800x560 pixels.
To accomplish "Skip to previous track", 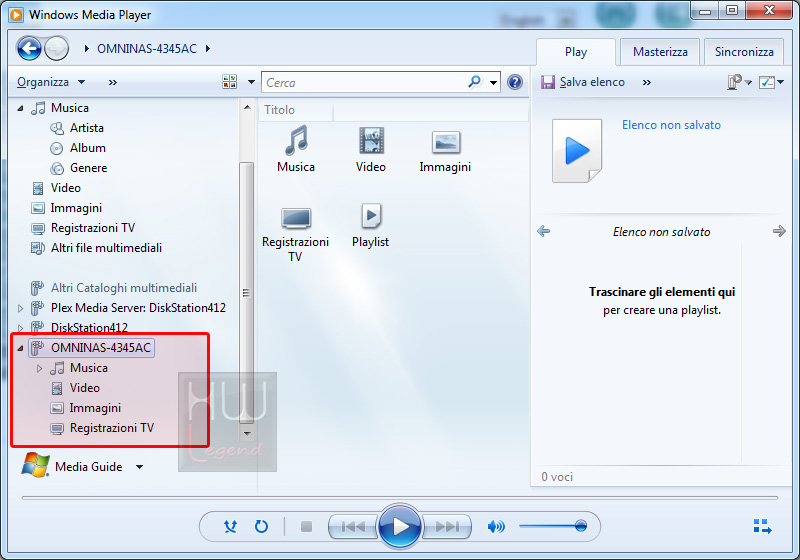I will [353, 526].
